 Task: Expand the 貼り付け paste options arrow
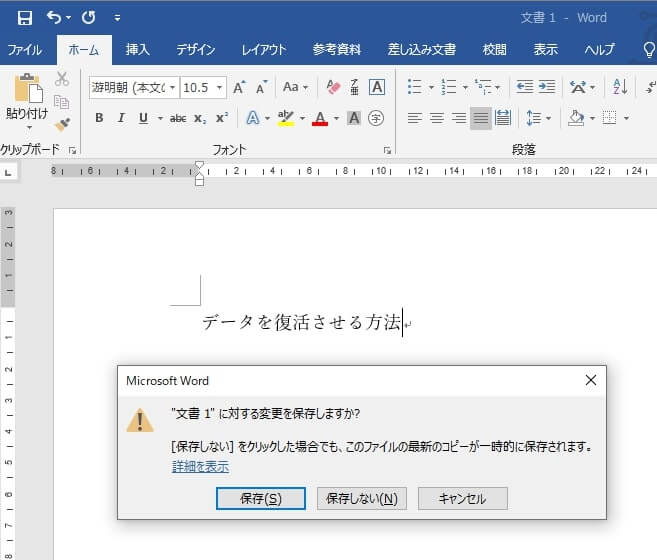pos(28,127)
